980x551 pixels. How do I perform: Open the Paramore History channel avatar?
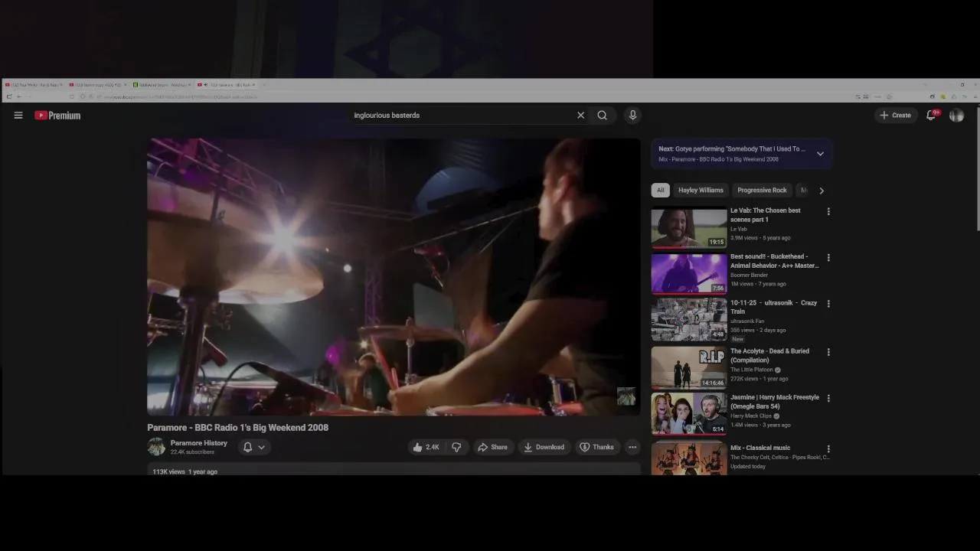coord(156,447)
